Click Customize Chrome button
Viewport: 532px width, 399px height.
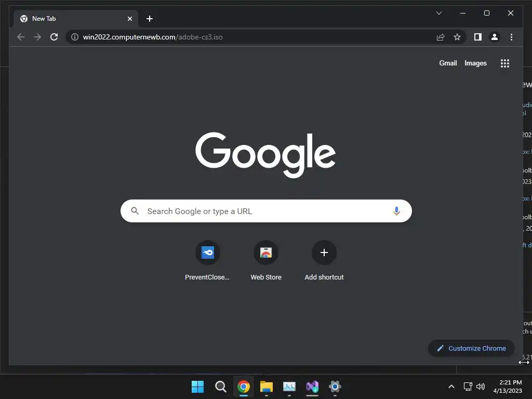tap(471, 348)
